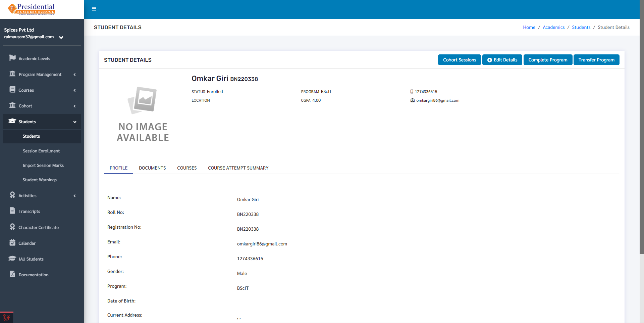Click the Registration No value BN220338

tap(248, 229)
